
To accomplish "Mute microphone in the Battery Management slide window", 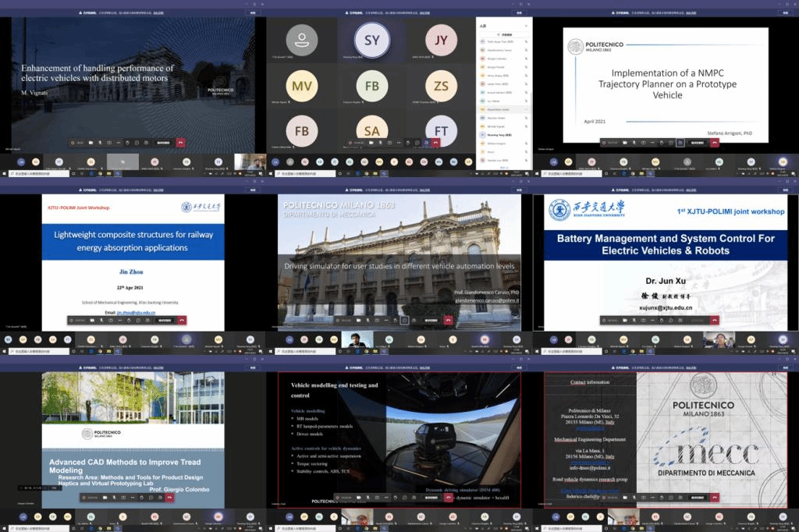I will (x=635, y=320).
